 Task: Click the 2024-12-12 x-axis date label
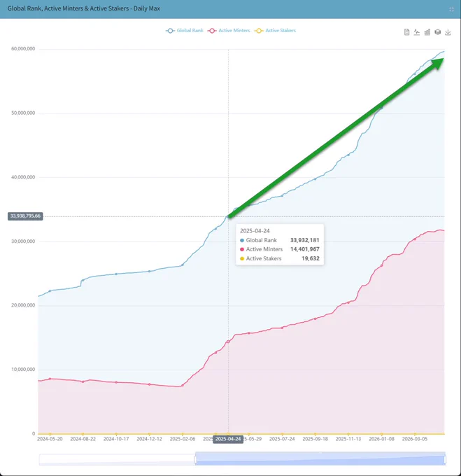149,439
